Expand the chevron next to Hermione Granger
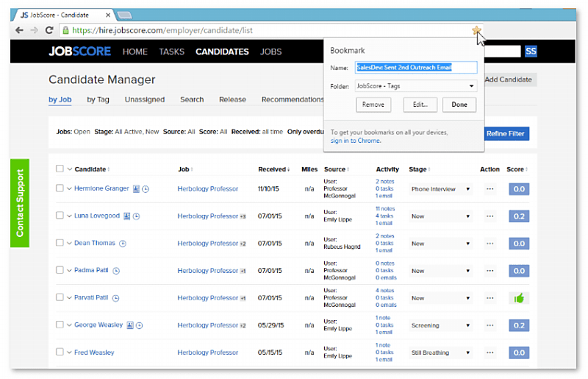Viewport: 588px width, 379px height. [x=69, y=188]
